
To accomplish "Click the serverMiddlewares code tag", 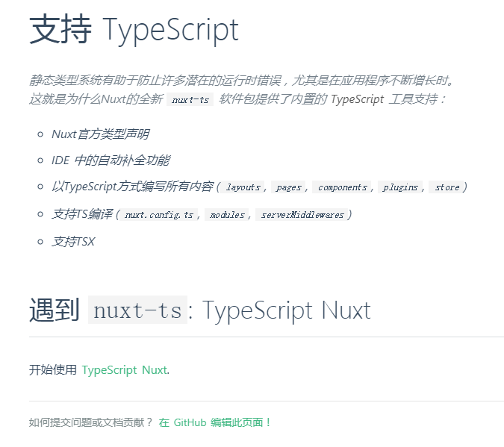I will 302,214.
